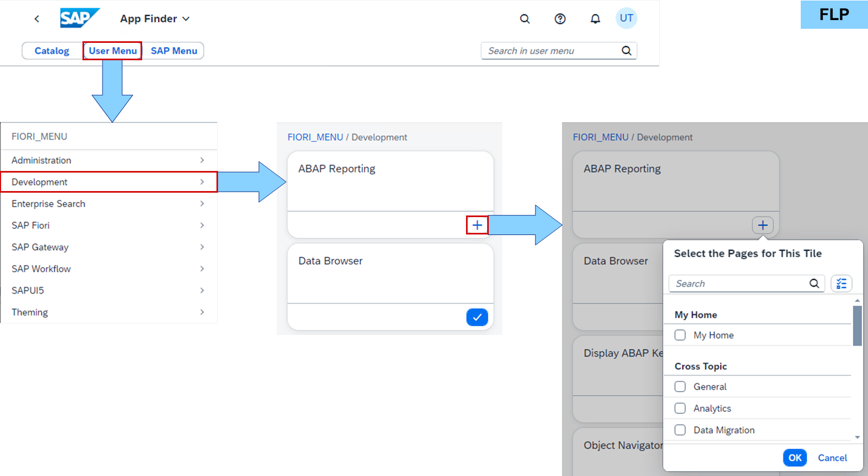Viewport: 868px width, 476px height.
Task: Open the help question mark icon
Action: click(x=560, y=19)
